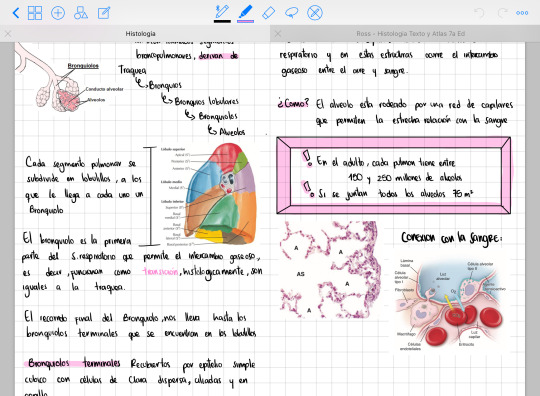Select the lasso selection tool

click(291, 13)
